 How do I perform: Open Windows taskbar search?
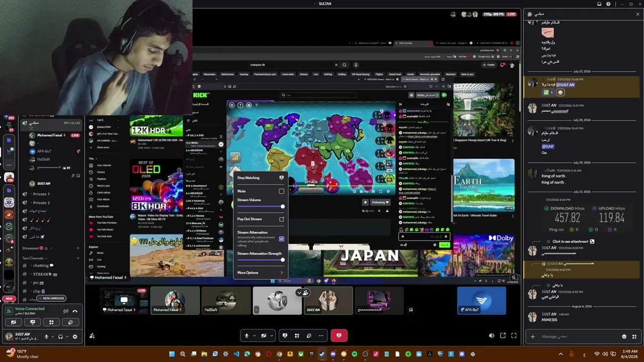[x=183, y=354]
